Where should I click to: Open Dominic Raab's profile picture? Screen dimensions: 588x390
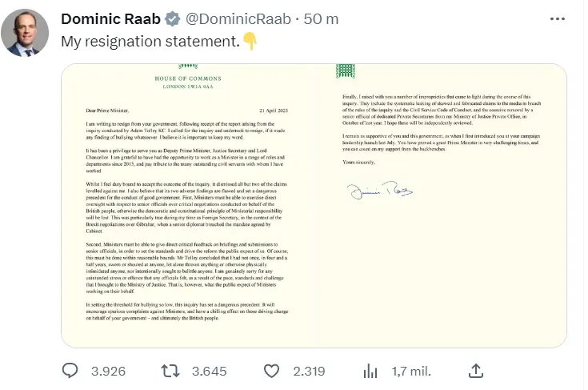pos(25,33)
